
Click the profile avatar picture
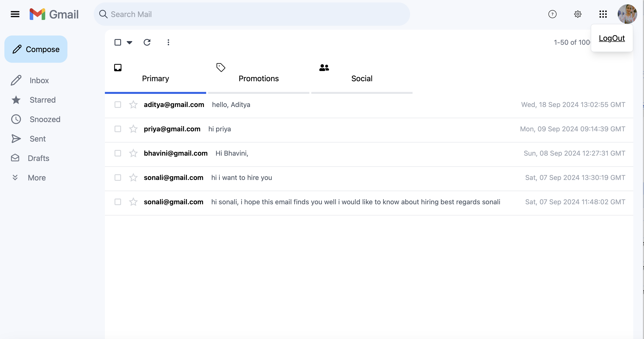point(627,14)
